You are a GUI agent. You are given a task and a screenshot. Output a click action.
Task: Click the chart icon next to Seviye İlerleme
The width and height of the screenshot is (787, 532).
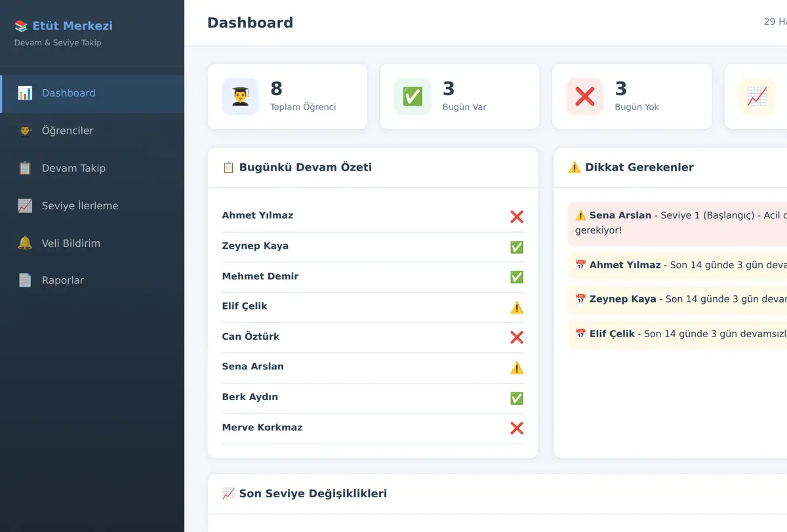click(25, 206)
